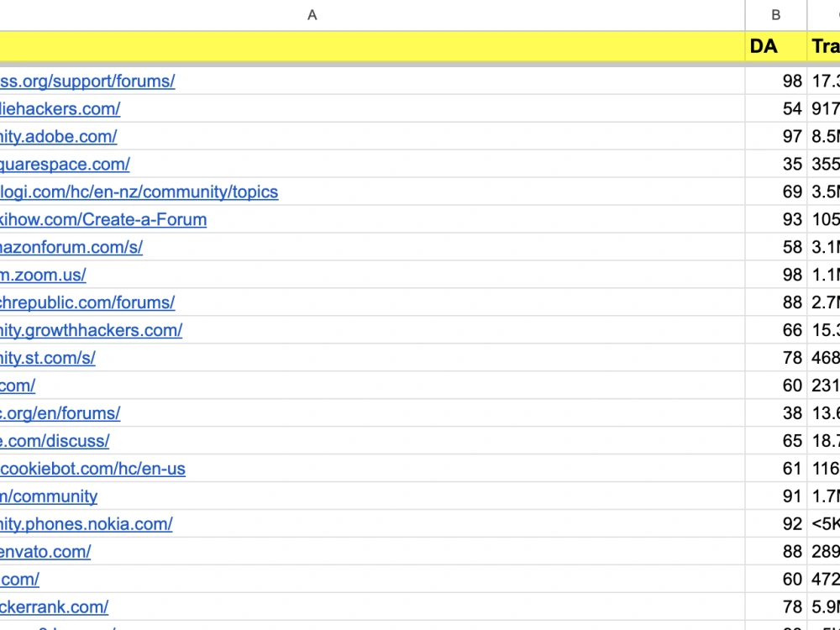The image size is (840, 630).
Task: Open the m.zoom.us/ link
Action: point(43,275)
